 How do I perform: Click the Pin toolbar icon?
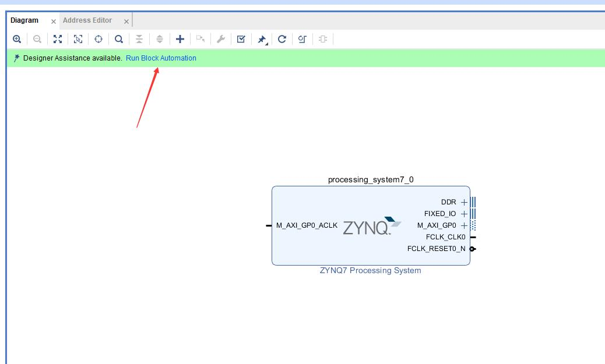pos(262,40)
